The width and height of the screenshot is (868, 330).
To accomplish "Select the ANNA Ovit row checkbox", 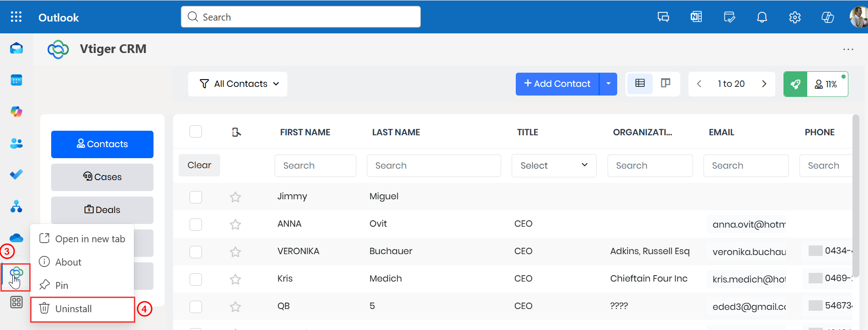I will 196,224.
